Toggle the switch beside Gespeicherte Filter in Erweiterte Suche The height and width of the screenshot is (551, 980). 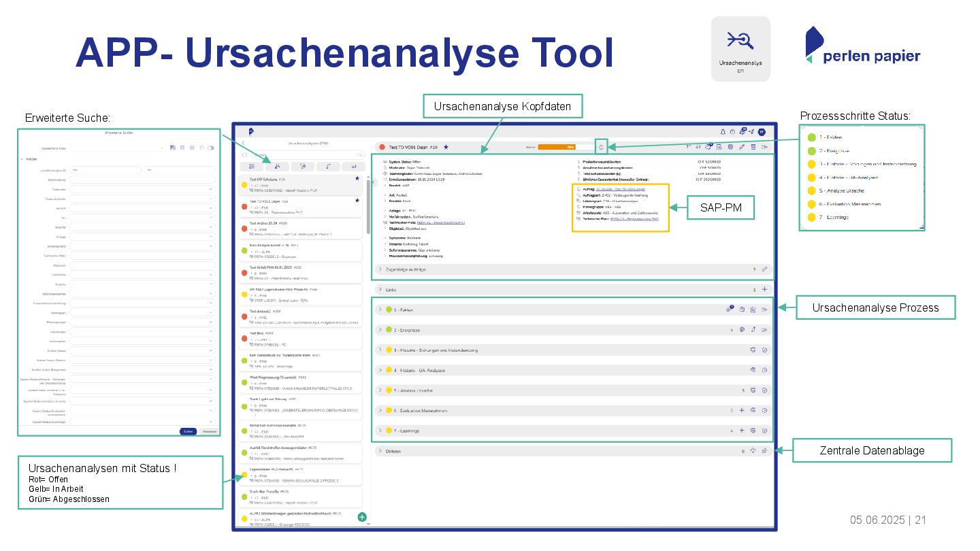tap(211, 148)
